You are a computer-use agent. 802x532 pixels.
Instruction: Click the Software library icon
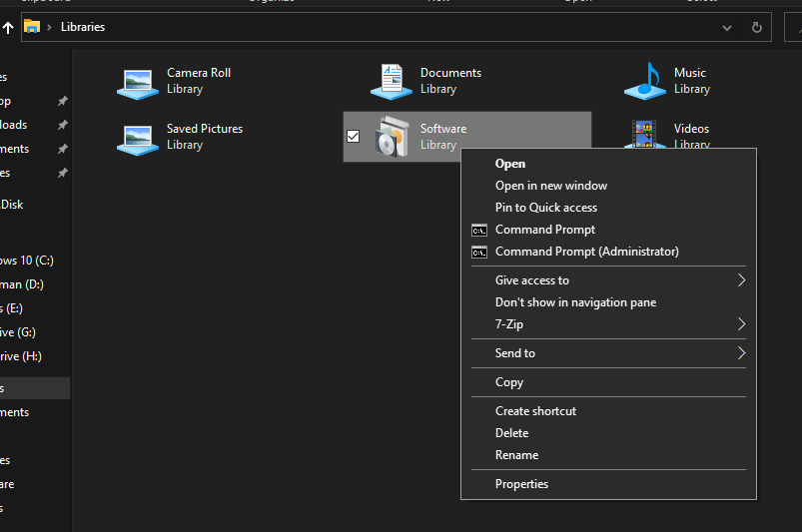(x=392, y=137)
